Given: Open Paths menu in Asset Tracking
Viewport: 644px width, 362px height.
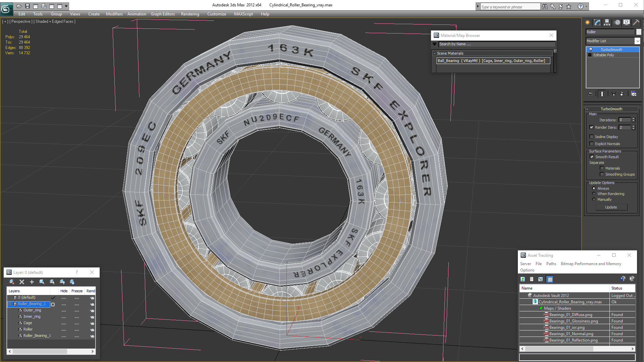Looking at the screenshot, I should coord(551,264).
